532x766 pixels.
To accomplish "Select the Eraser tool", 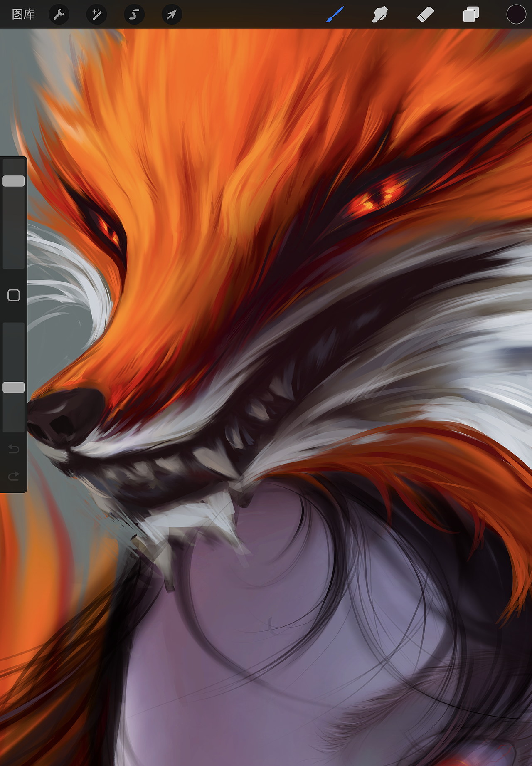I will click(425, 15).
